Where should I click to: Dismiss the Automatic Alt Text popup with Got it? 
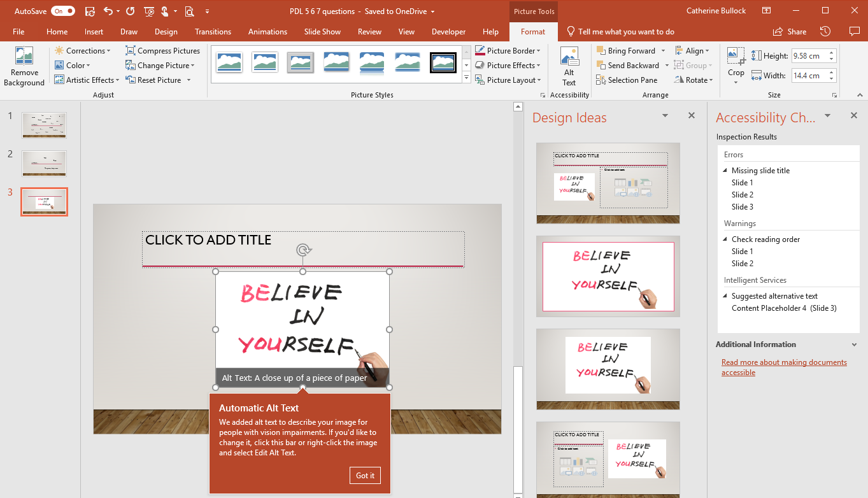[x=364, y=475]
